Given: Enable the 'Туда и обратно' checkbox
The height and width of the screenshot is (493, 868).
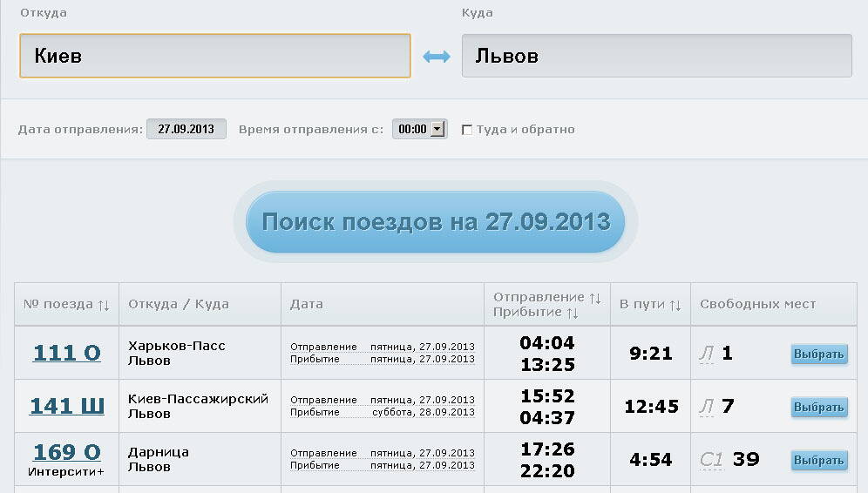Looking at the screenshot, I should tap(467, 130).
